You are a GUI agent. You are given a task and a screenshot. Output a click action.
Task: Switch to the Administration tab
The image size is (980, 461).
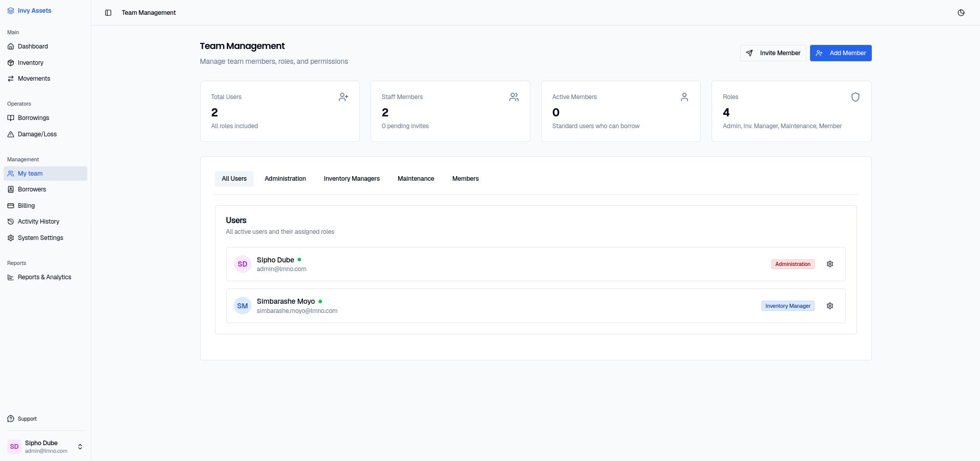(285, 179)
